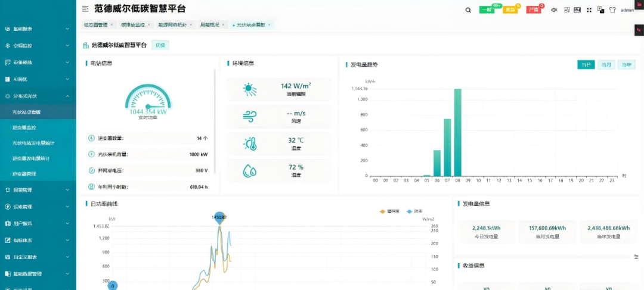Click the icon beside 光伏装机容量
The height and width of the screenshot is (290, 644).
click(x=91, y=154)
